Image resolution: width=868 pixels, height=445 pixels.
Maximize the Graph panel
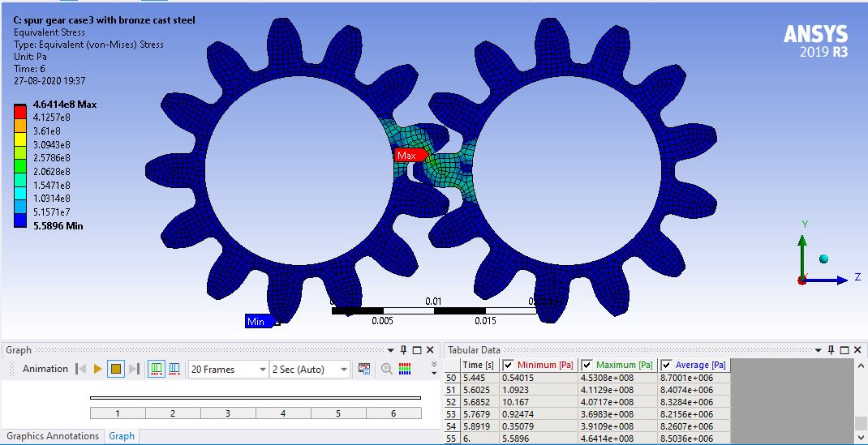point(417,350)
